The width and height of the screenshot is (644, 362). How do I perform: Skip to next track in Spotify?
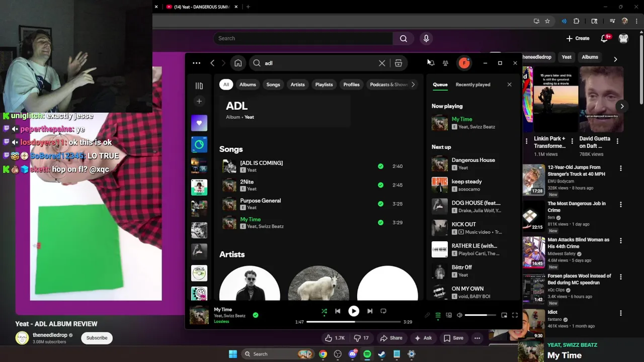pyautogui.click(x=370, y=311)
